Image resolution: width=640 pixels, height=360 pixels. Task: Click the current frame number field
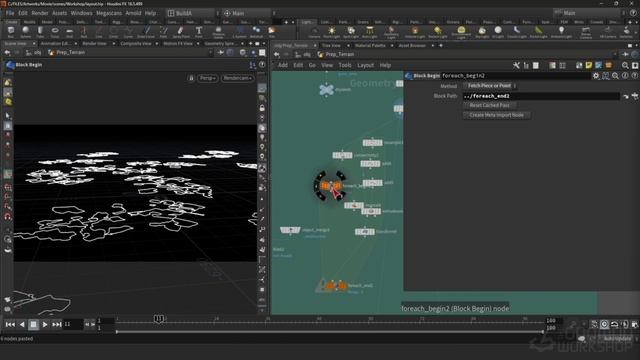(73, 324)
